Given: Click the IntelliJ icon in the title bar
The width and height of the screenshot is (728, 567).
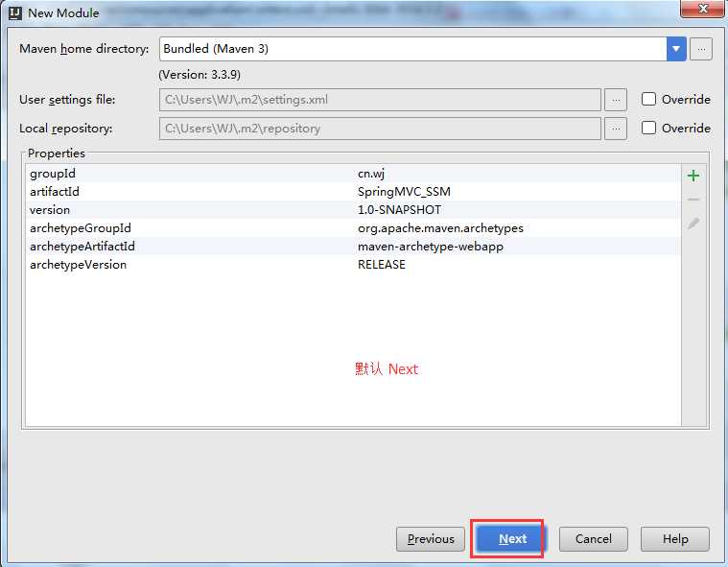Looking at the screenshot, I should click(15, 13).
